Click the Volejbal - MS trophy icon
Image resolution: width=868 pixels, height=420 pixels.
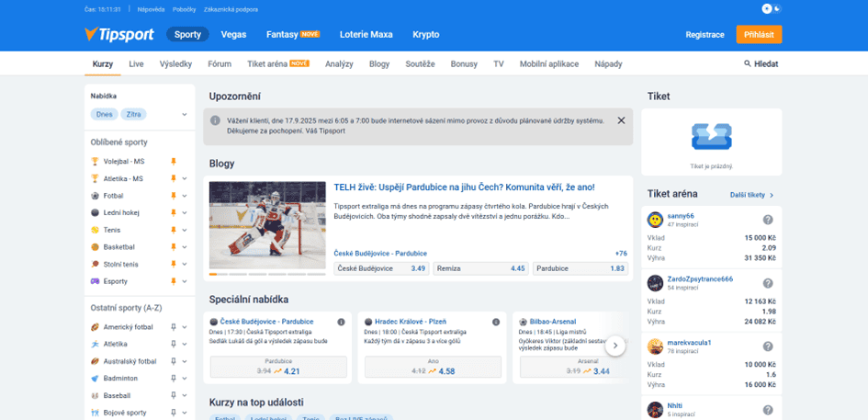coord(95,162)
